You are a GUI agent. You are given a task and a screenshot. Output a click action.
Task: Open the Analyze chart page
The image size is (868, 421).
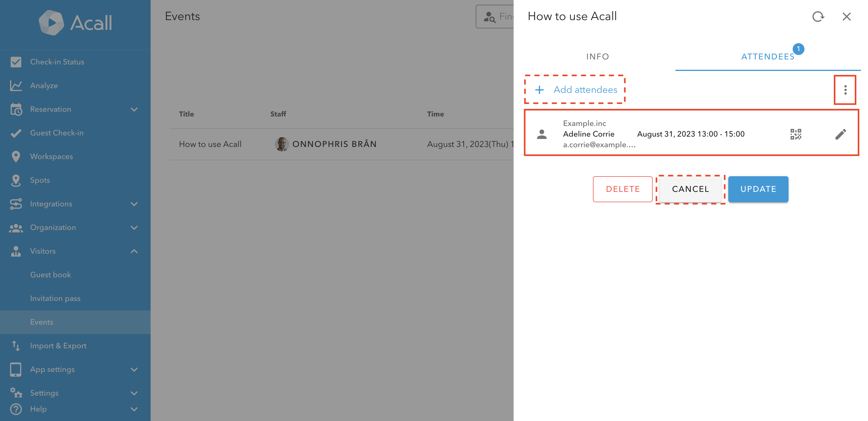(44, 86)
